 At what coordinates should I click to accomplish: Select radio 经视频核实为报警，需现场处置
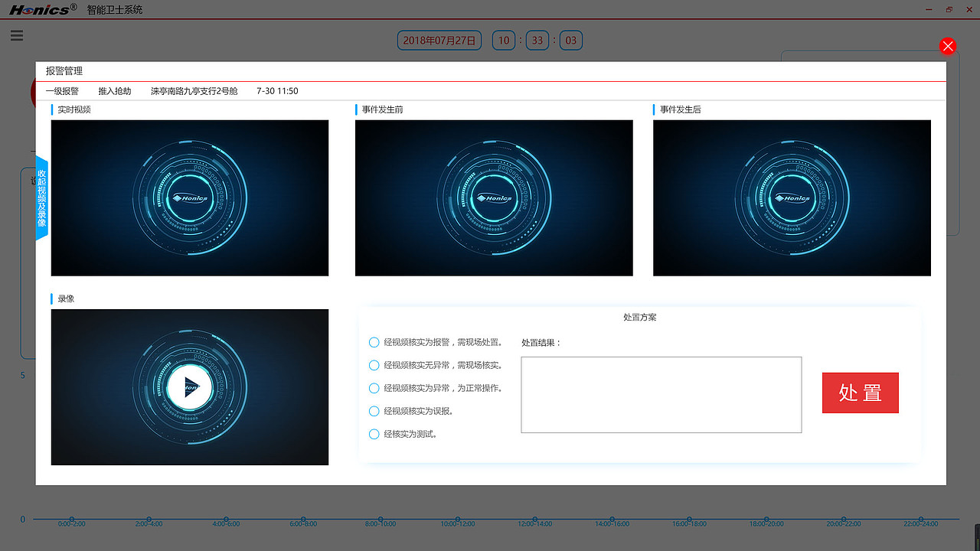[x=374, y=342]
